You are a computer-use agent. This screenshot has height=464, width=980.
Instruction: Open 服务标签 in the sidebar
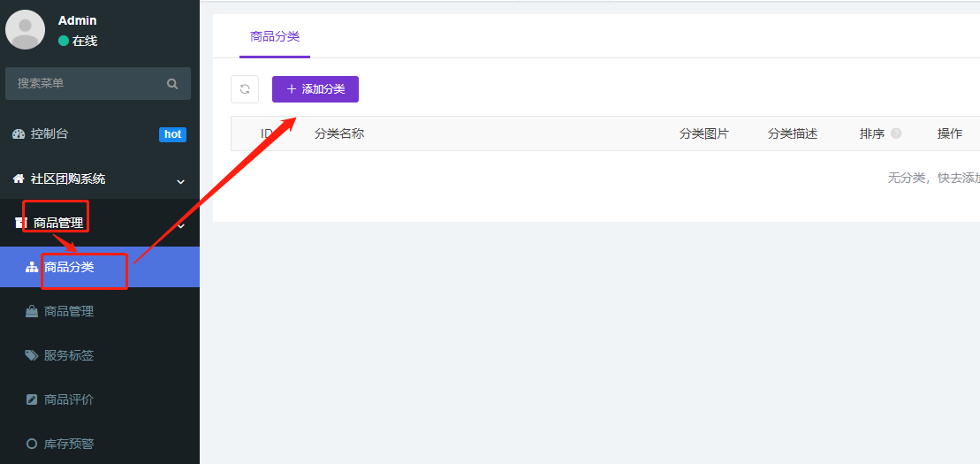point(100,356)
